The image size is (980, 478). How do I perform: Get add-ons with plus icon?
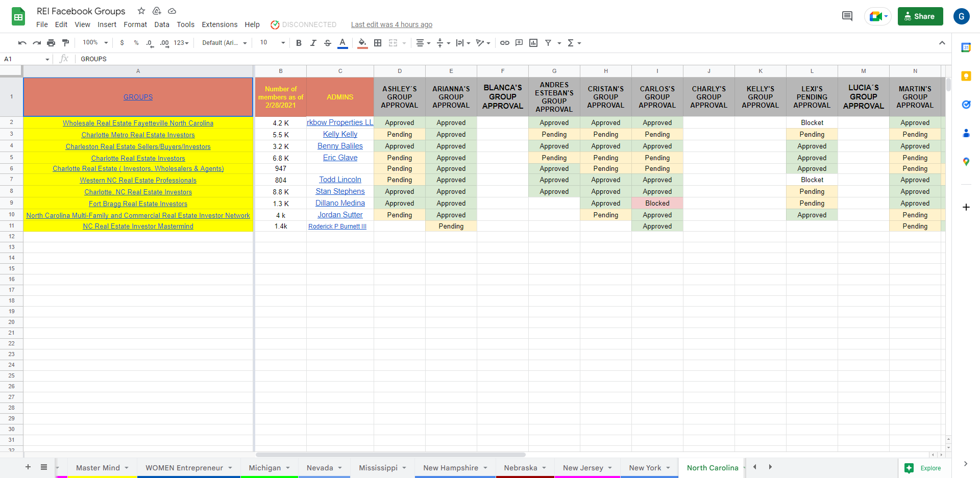966,207
